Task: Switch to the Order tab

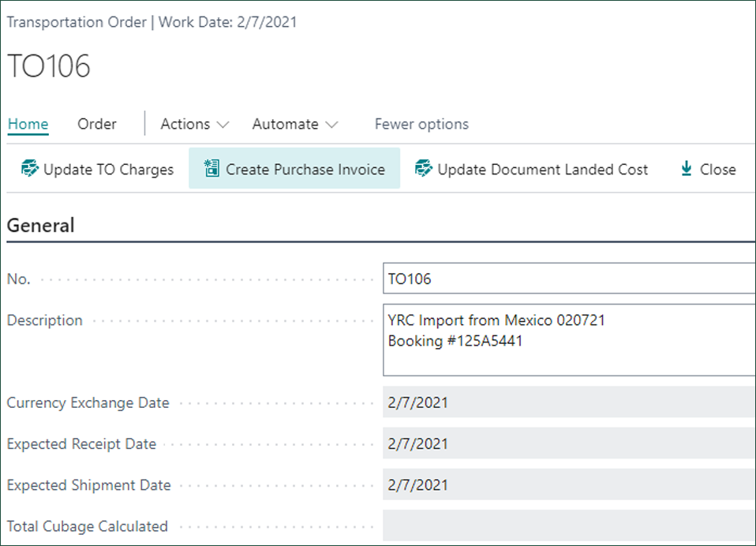Action: click(x=97, y=124)
